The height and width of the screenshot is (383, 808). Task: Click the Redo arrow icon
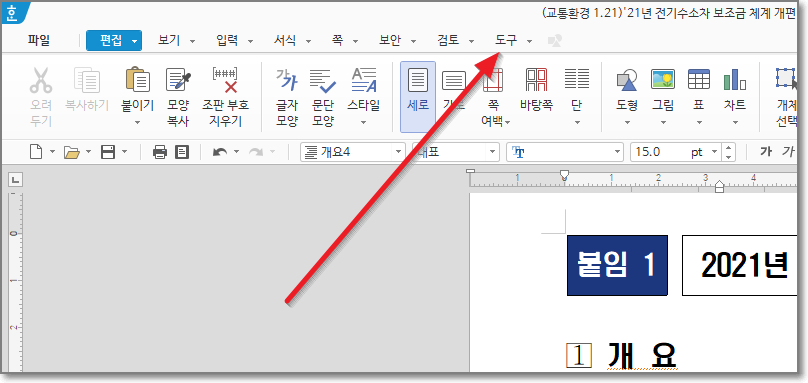256,152
